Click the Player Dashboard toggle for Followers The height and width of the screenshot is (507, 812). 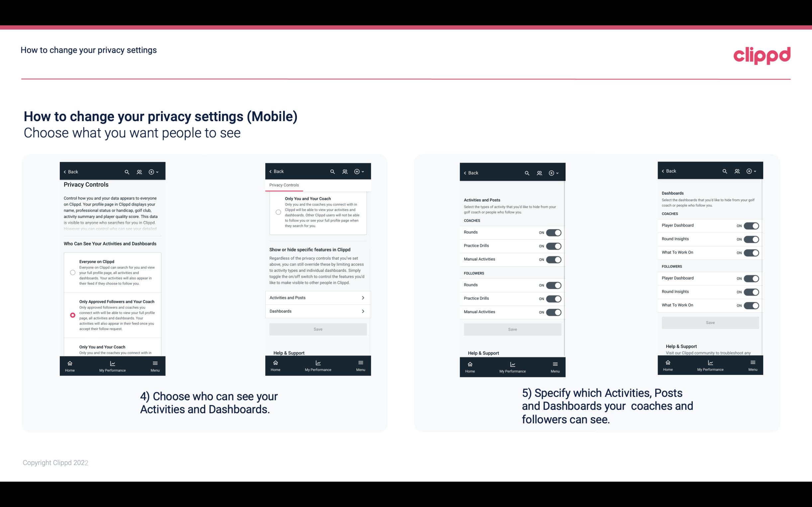point(751,278)
